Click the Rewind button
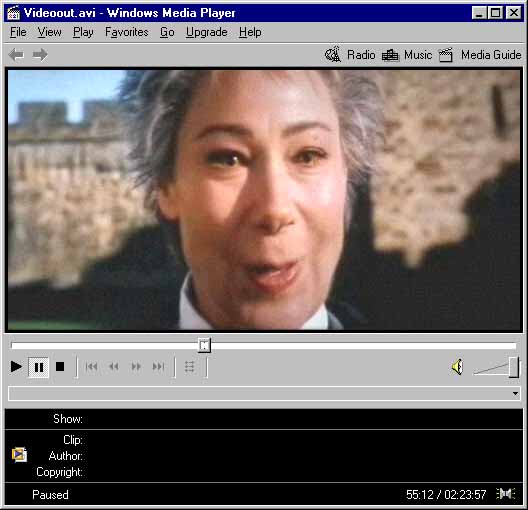Image resolution: width=528 pixels, height=510 pixels. click(114, 367)
